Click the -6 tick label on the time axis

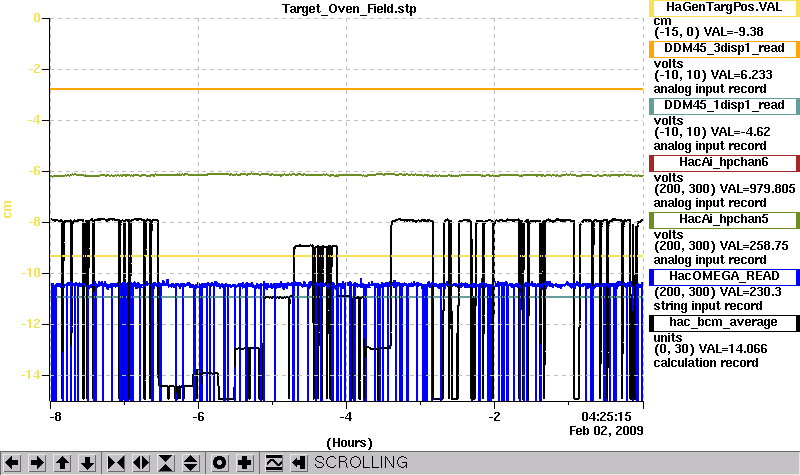tap(198, 417)
